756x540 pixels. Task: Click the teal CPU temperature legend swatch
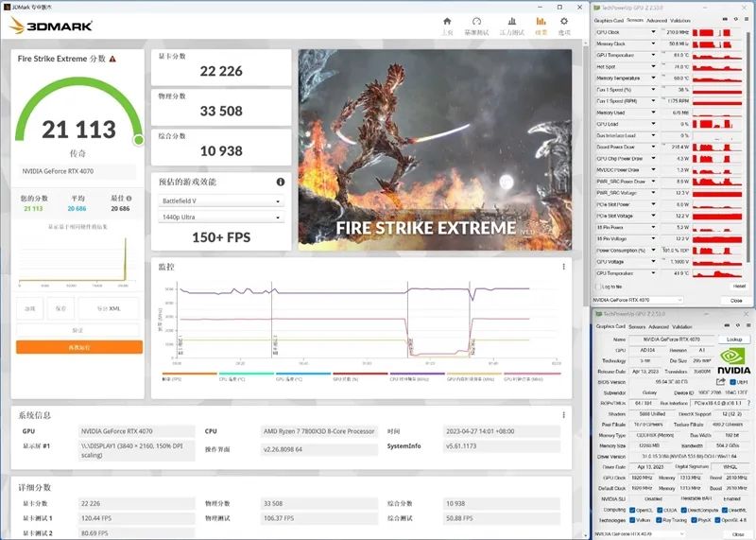[247, 374]
